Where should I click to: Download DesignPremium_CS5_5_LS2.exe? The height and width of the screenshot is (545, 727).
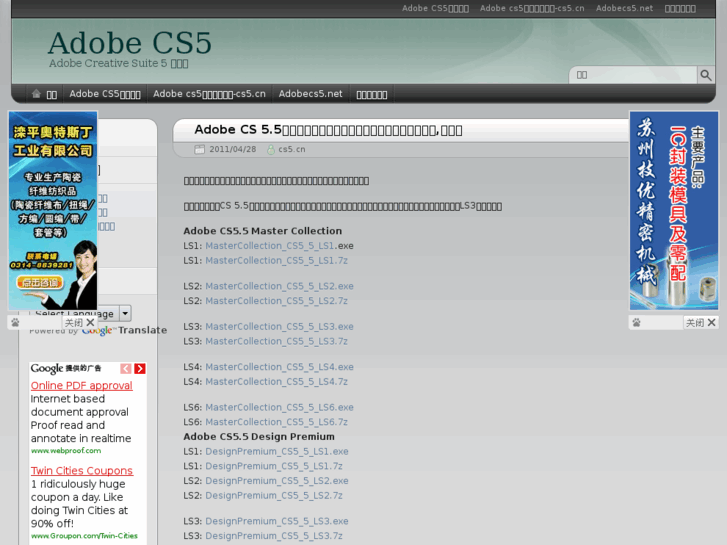click(x=277, y=481)
